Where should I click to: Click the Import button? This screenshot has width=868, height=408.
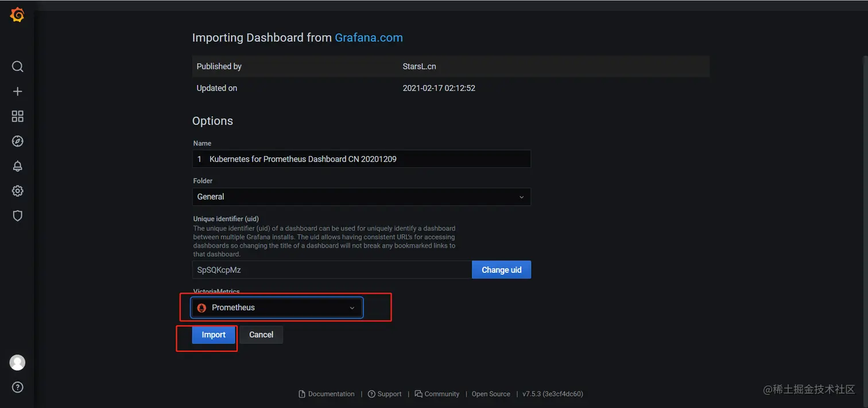pos(214,334)
